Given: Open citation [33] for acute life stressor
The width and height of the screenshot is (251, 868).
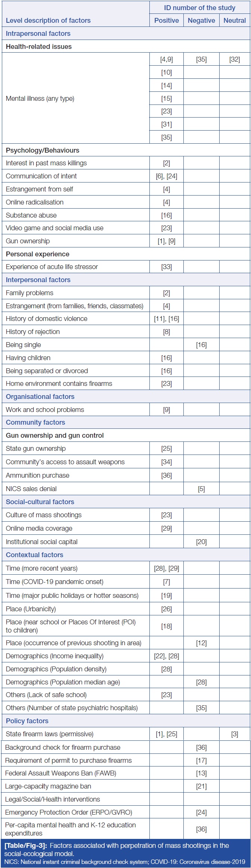Looking at the screenshot, I should click(167, 267).
